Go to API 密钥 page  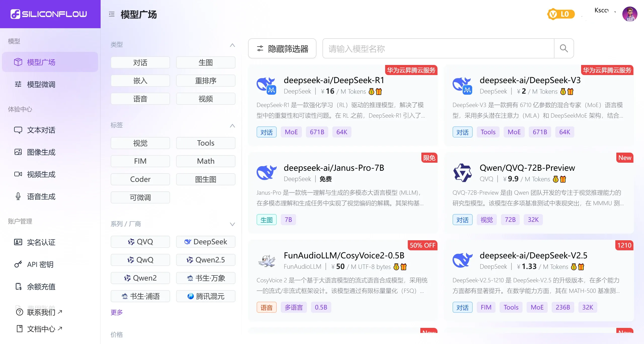click(x=40, y=264)
